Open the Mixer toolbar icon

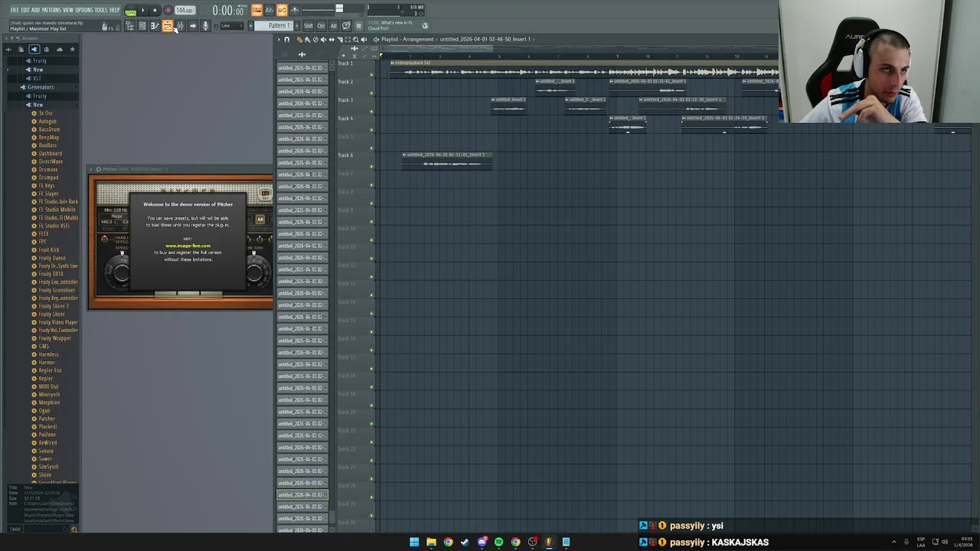click(x=180, y=26)
